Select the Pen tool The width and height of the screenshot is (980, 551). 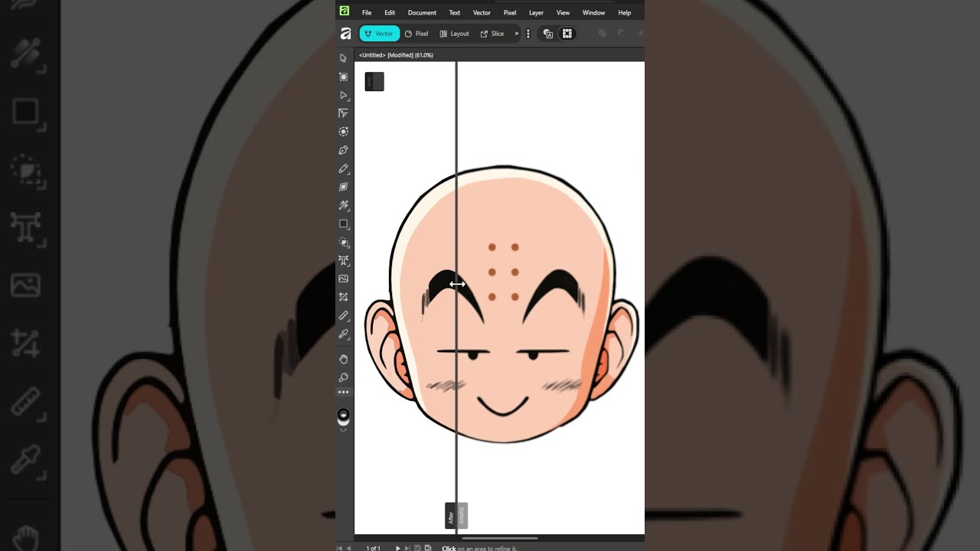coord(343,150)
